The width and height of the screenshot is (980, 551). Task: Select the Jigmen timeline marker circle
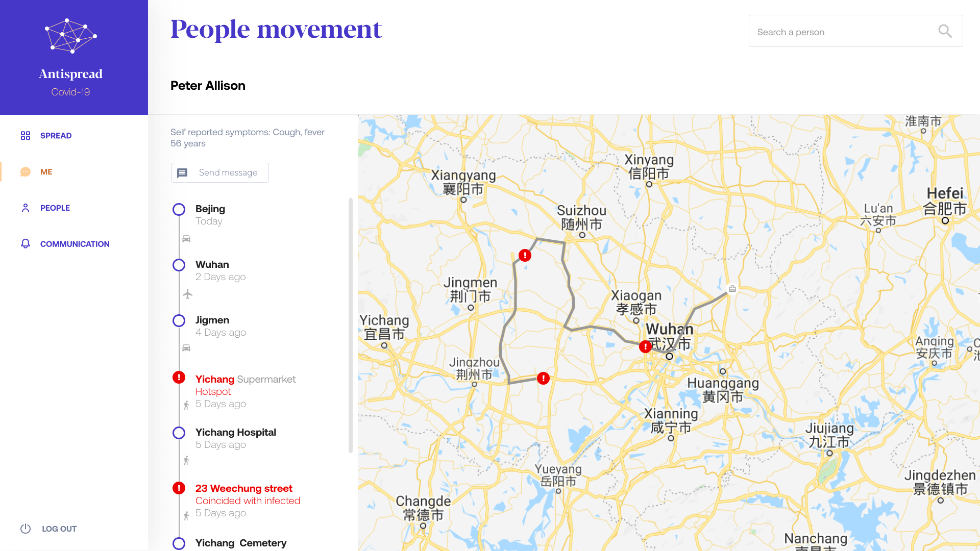coord(179,321)
